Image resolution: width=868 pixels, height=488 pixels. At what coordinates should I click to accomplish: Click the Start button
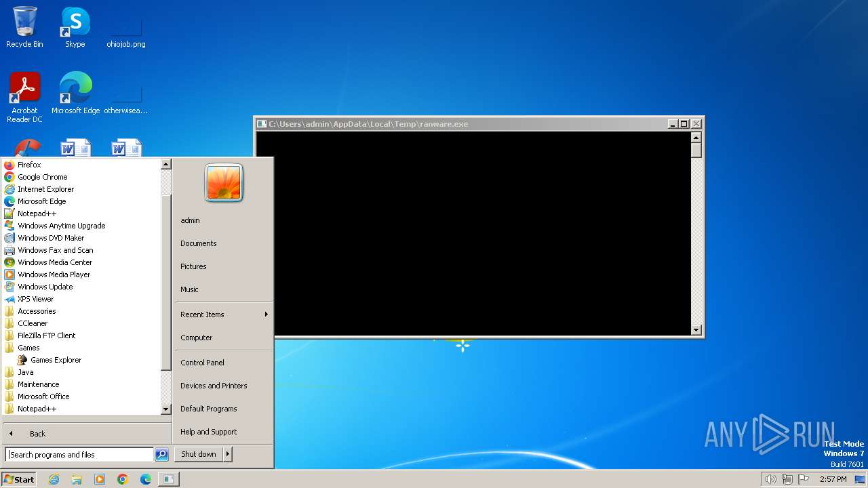click(x=19, y=479)
